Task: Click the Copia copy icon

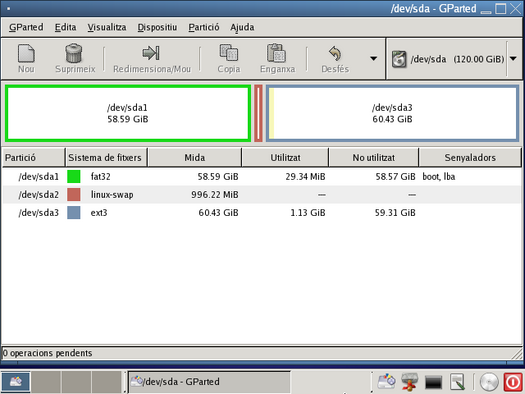Action: pos(229,53)
